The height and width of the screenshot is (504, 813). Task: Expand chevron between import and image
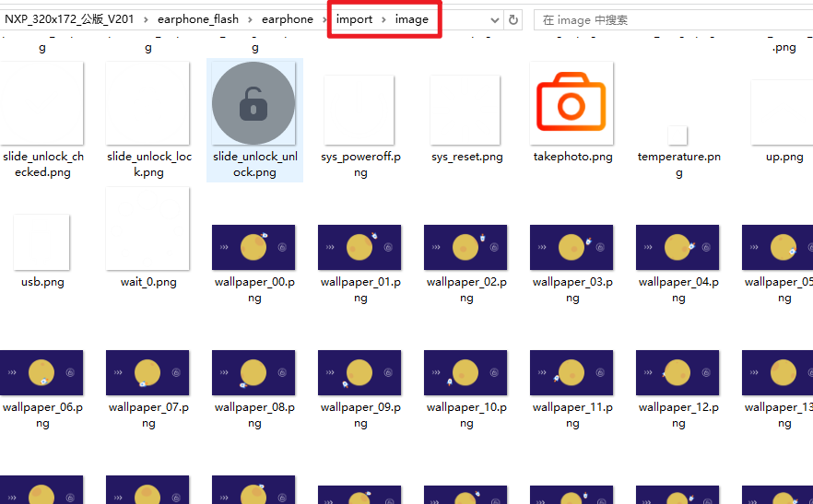383,19
